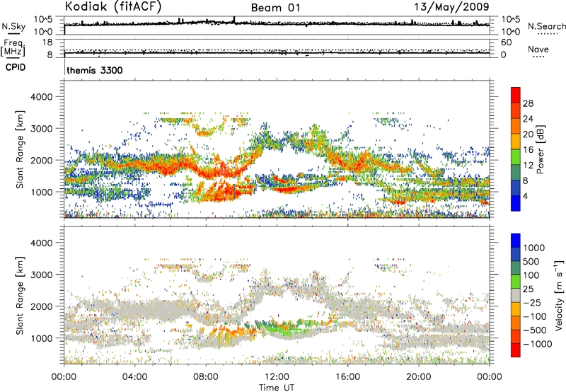Select the bright green 25–100 Velocity colorbar segment
The image size is (566, 392).
click(516, 282)
